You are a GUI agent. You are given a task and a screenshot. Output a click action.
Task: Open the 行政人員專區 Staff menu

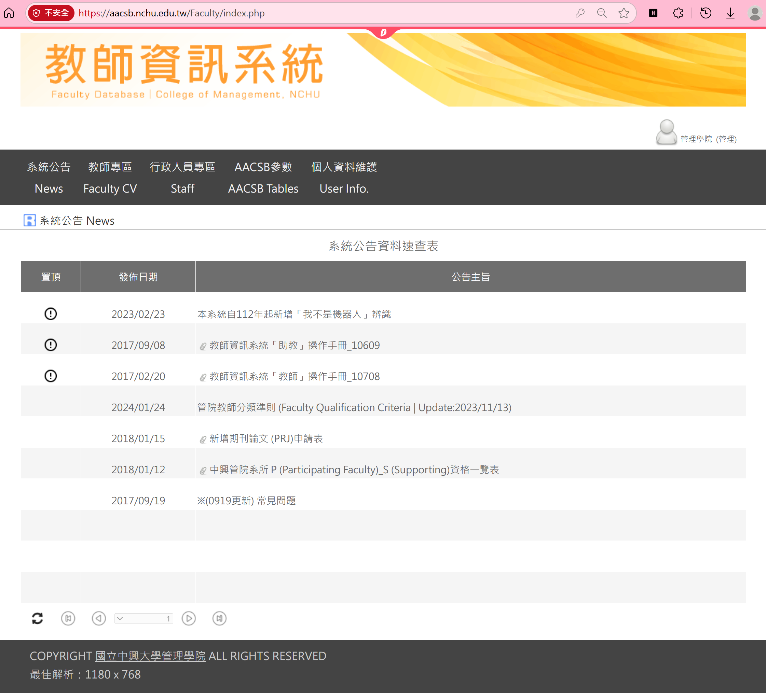point(182,177)
